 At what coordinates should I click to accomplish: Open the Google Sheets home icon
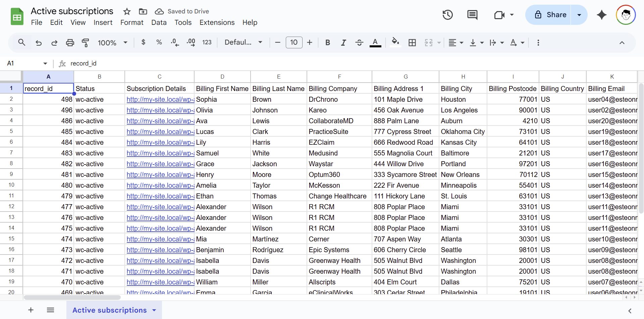(17, 16)
